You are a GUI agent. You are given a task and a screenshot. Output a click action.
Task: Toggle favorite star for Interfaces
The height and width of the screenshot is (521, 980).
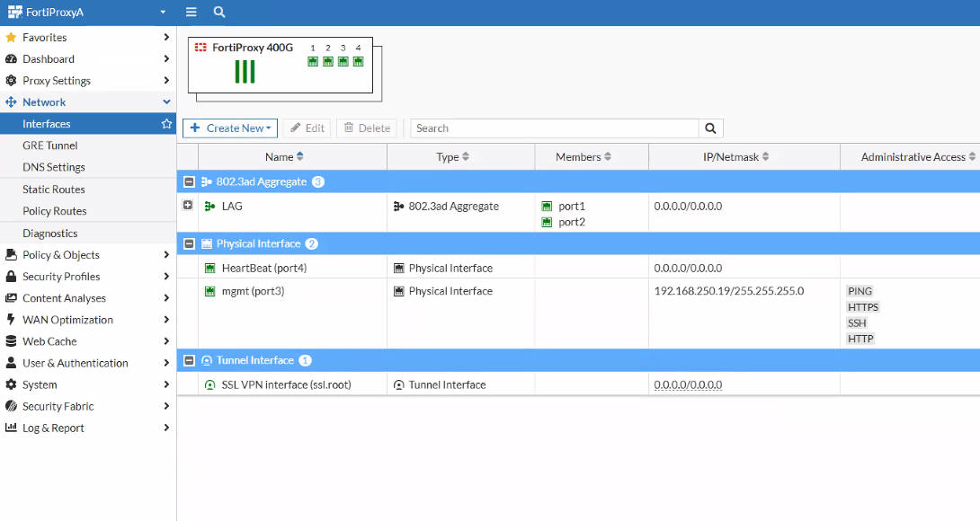click(x=166, y=124)
